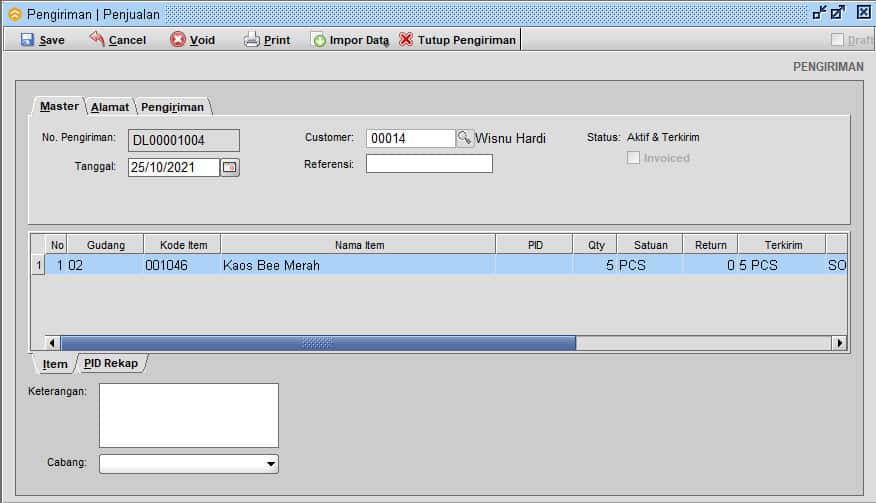Image resolution: width=876 pixels, height=503 pixels.
Task: Toggle the Invoiced checkbox
Action: pos(633,158)
